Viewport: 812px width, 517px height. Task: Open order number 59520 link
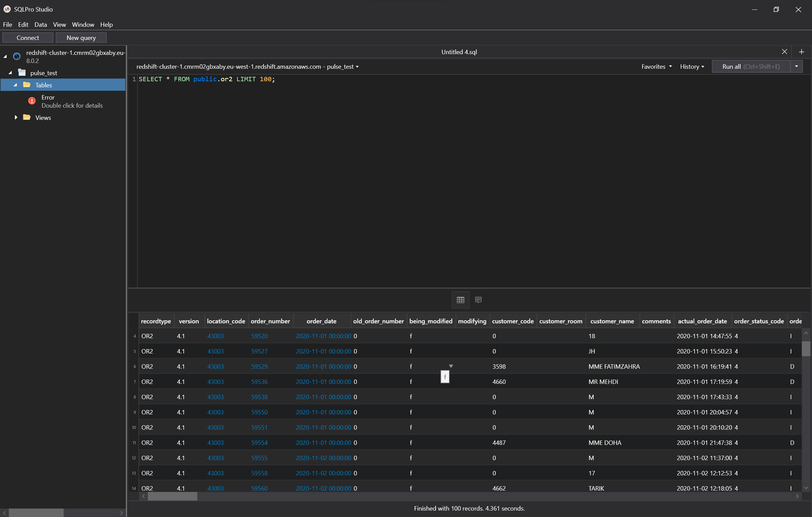tap(259, 336)
